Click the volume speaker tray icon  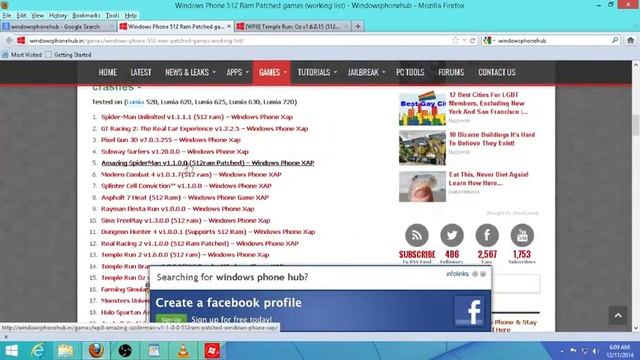(x=596, y=351)
